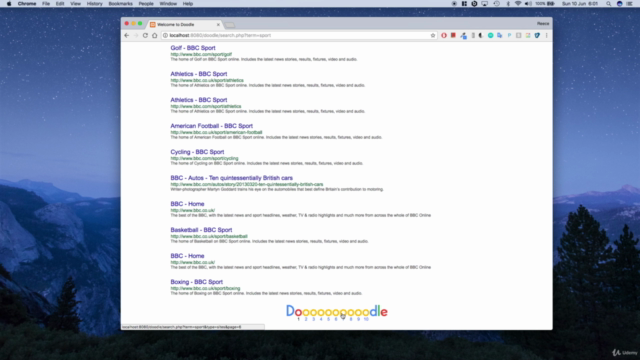The width and height of the screenshot is (640, 360).
Task: Open the translate extension icon
Action: click(500, 36)
